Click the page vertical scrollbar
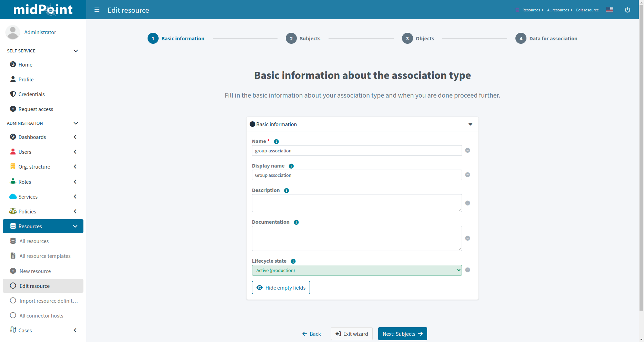Viewport: 644px width, 342px height. [641, 155]
